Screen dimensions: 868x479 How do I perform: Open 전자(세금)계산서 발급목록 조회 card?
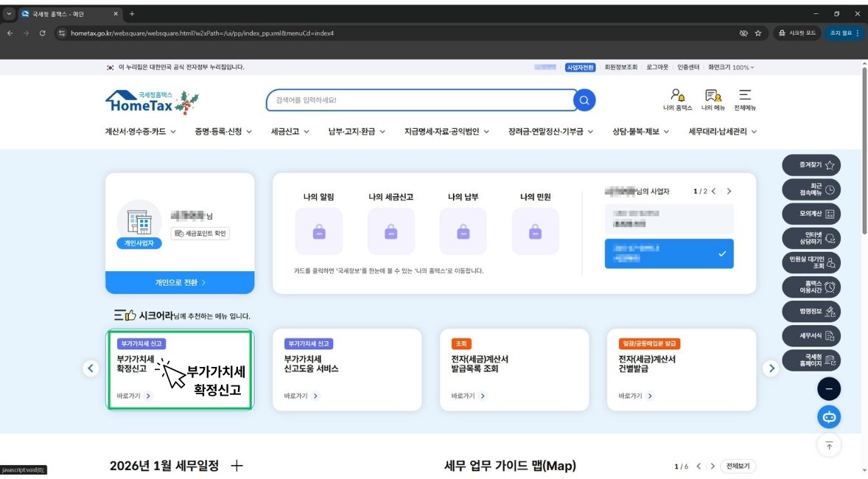(514, 370)
